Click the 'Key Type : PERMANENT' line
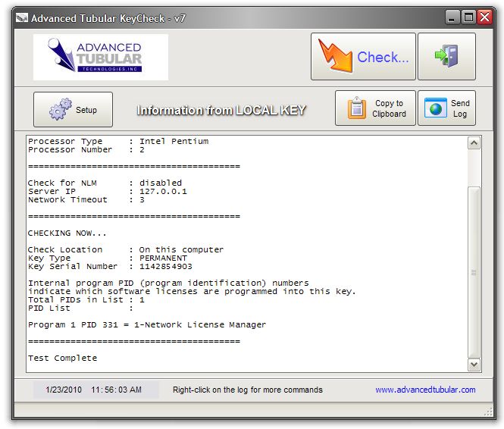 point(108,258)
